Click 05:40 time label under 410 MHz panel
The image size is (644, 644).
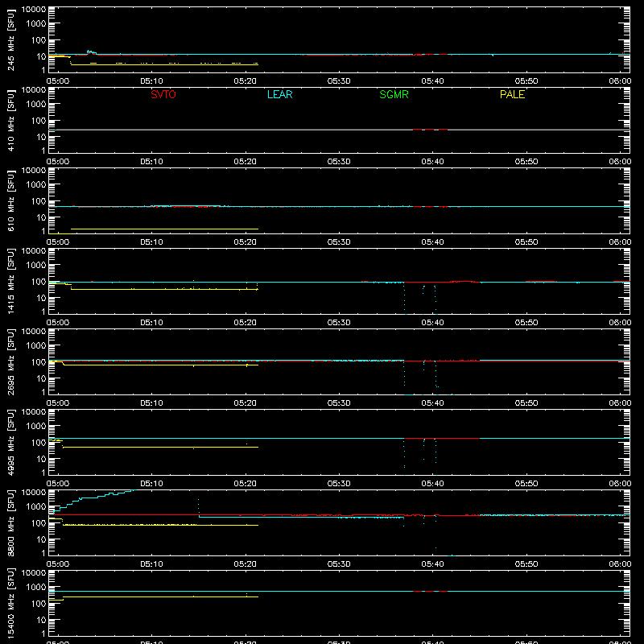(x=432, y=162)
